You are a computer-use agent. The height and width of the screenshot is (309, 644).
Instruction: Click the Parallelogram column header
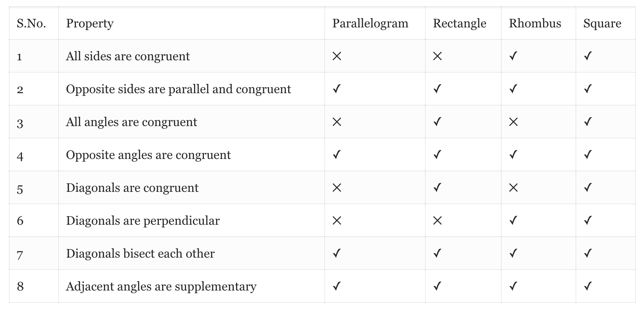370,23
